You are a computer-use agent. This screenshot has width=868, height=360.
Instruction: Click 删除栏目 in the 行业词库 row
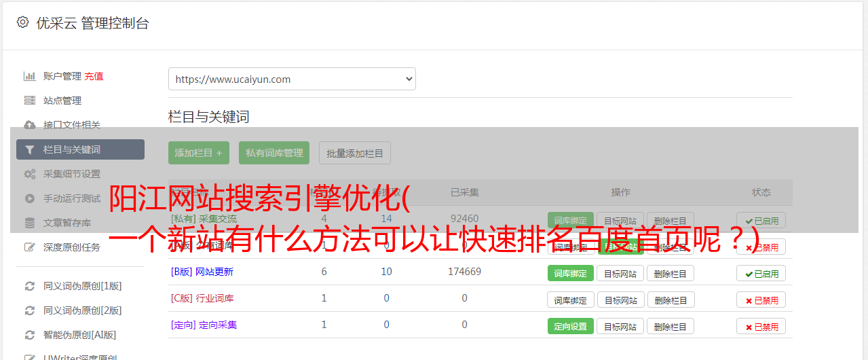click(x=671, y=300)
